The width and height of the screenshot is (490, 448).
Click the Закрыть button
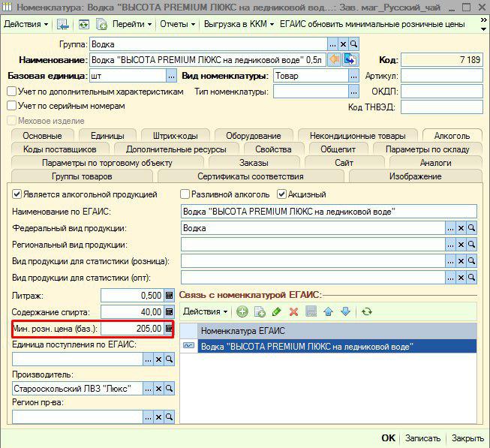click(x=467, y=438)
